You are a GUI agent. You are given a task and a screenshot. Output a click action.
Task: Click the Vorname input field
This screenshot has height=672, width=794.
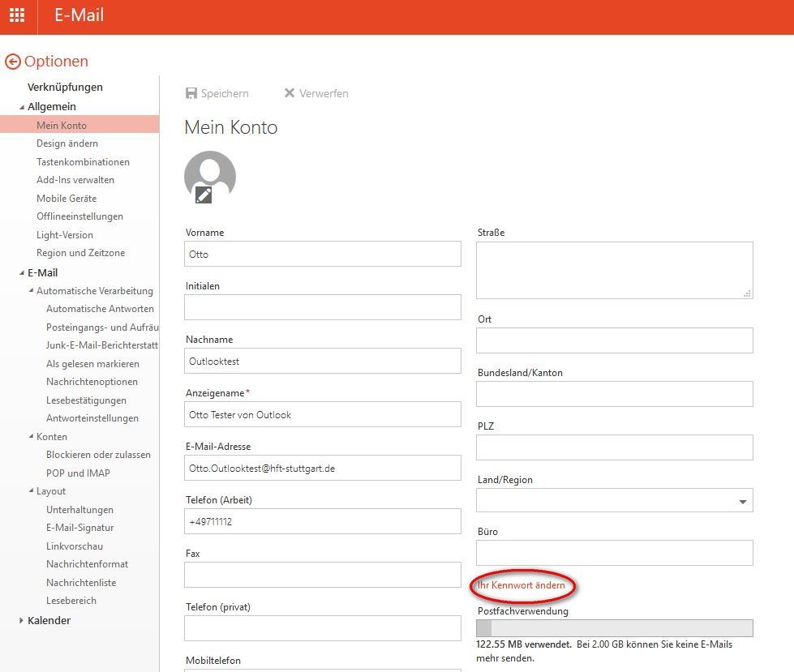(x=322, y=254)
